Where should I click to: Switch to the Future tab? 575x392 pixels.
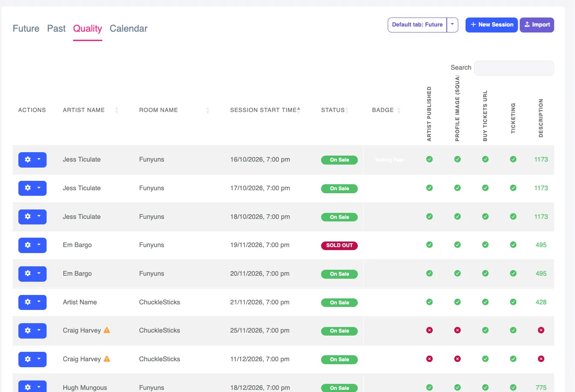[26, 29]
